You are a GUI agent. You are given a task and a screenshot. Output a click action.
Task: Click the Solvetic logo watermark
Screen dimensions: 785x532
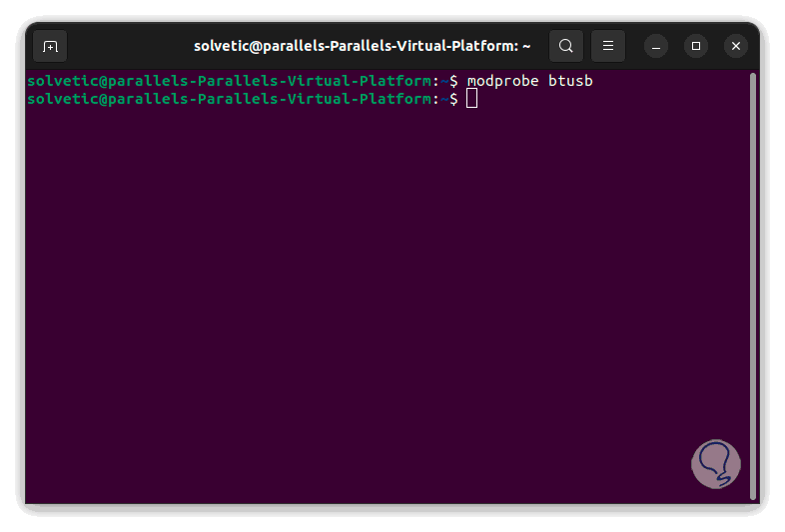click(716, 465)
